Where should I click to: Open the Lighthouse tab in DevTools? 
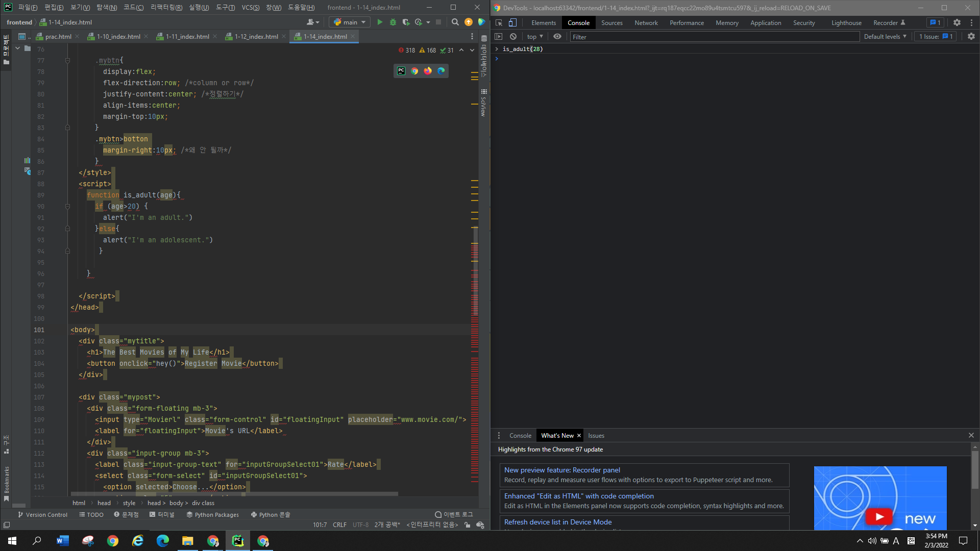point(846,22)
